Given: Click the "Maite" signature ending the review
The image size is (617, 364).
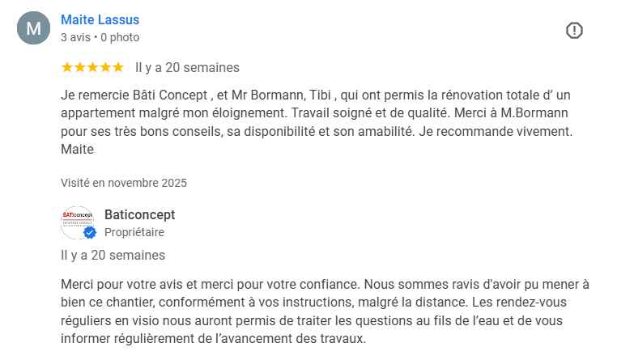Looking at the screenshot, I should click(x=78, y=149).
